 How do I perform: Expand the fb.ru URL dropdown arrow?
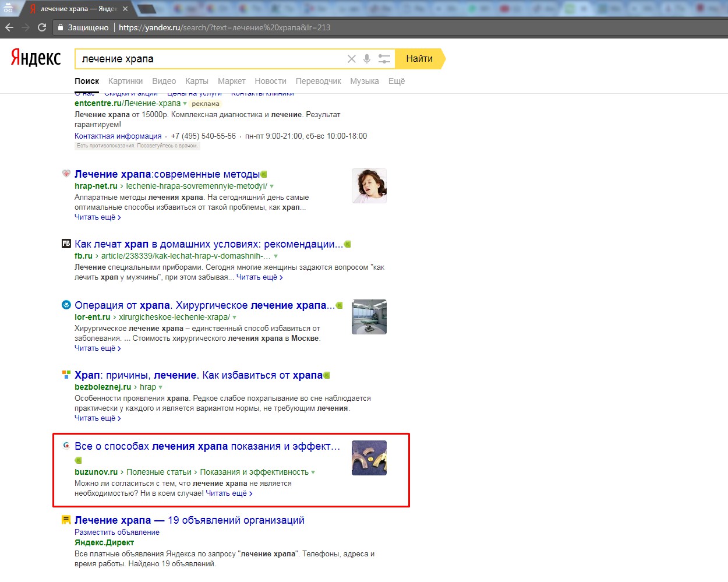click(276, 256)
